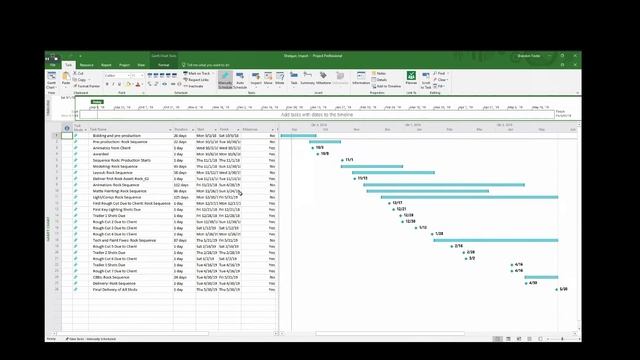Image resolution: width=640 pixels, height=360 pixels.
Task: Insert a new Task from the ribbon
Action: [x=294, y=79]
